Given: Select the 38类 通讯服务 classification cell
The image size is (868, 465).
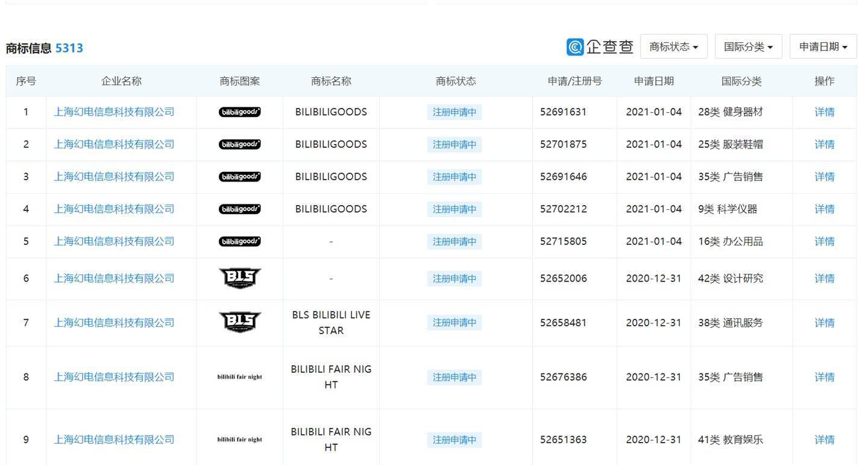Looking at the screenshot, I should coord(730,323).
